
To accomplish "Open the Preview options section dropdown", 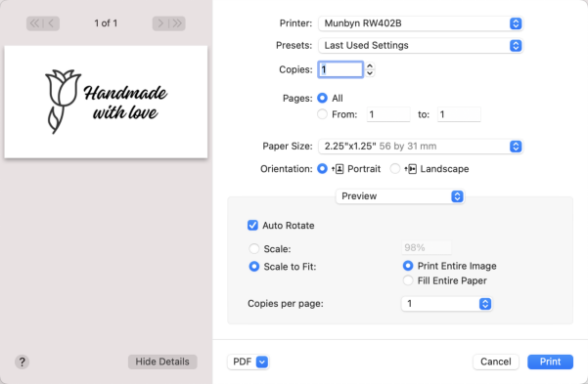I will [x=400, y=196].
